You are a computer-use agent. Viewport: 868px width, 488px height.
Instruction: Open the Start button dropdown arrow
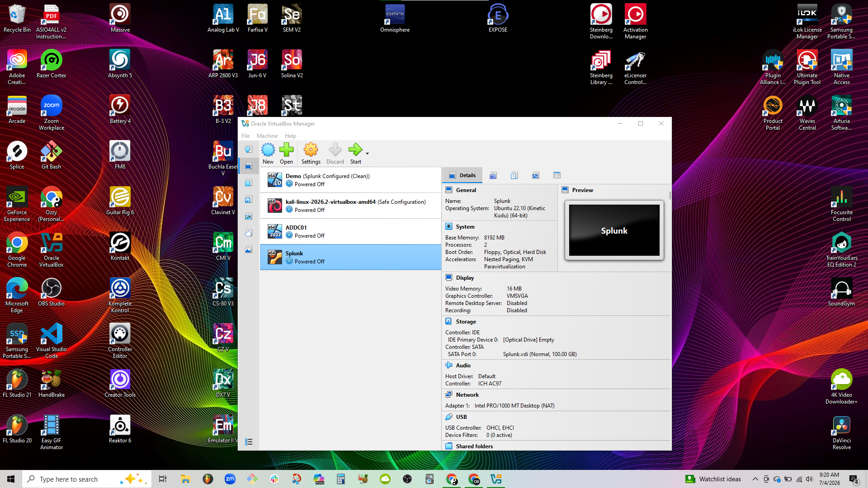coord(367,154)
